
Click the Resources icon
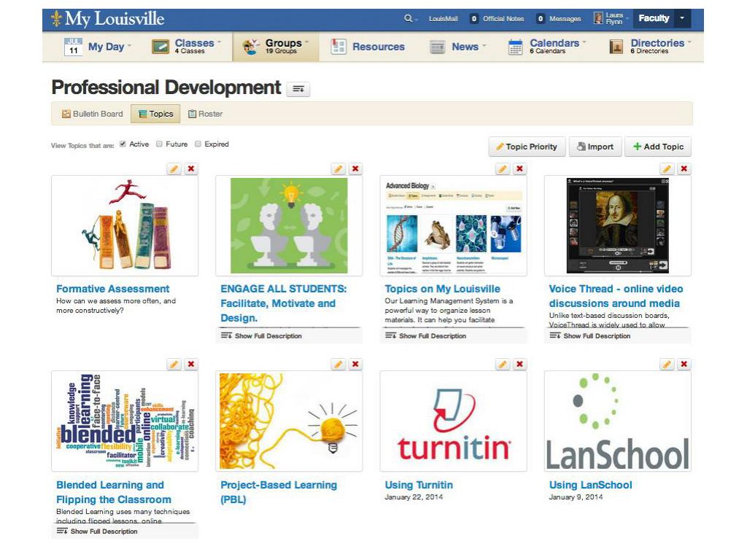pyautogui.click(x=338, y=47)
